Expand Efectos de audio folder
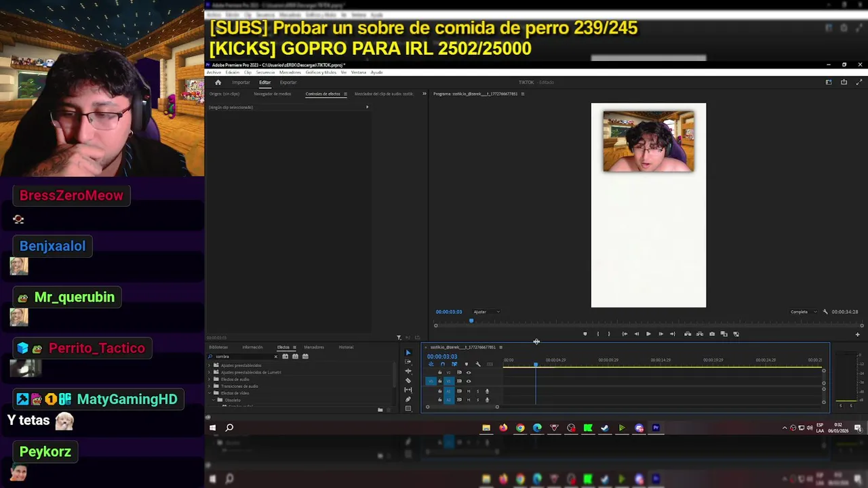 [x=209, y=379]
